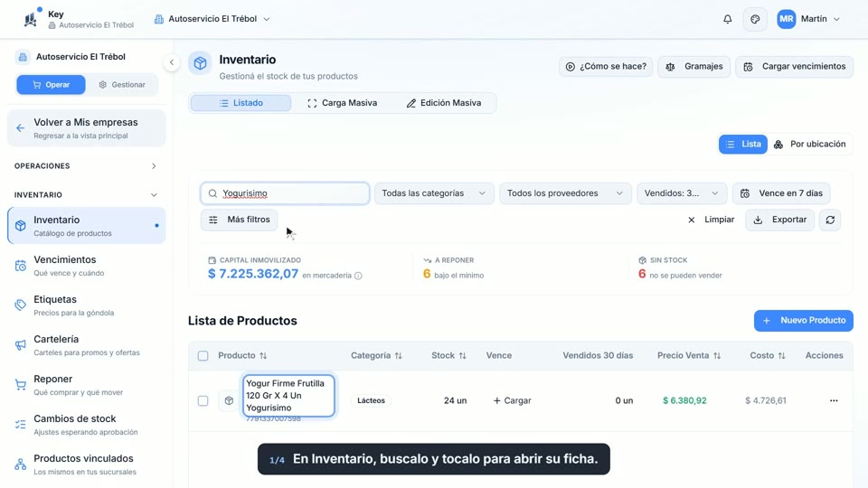Screen dimensions: 868x488
Task: Collapse the sidebar with the chevron button
Action: click(x=172, y=62)
